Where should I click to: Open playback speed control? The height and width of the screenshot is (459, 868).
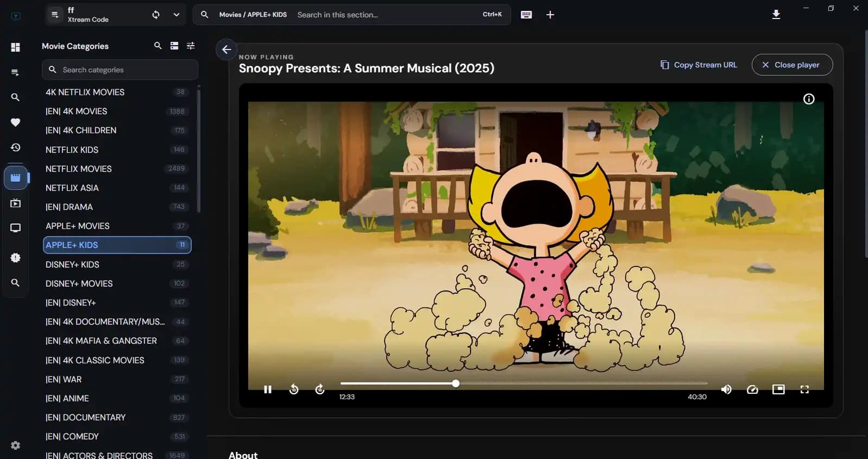pos(752,389)
